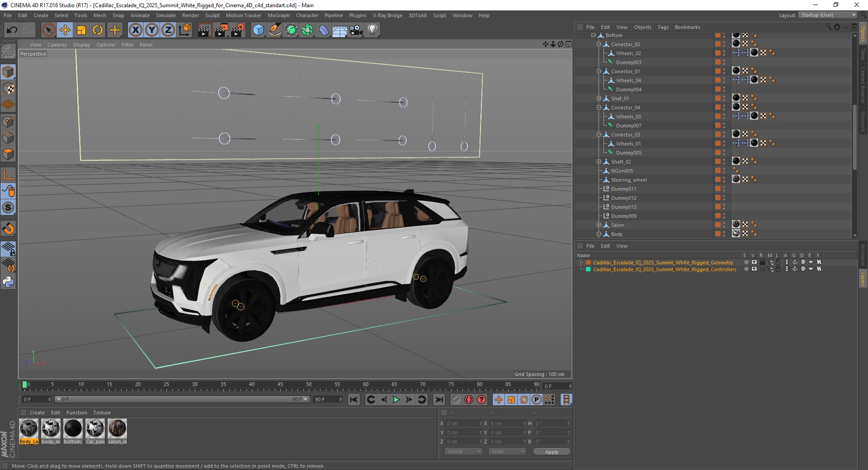Click the Coordinate System icon
This screenshot has width=868, height=470.
(184, 30)
